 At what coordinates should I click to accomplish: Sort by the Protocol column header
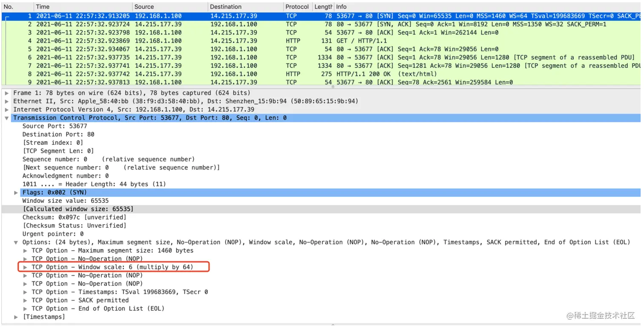(297, 7)
